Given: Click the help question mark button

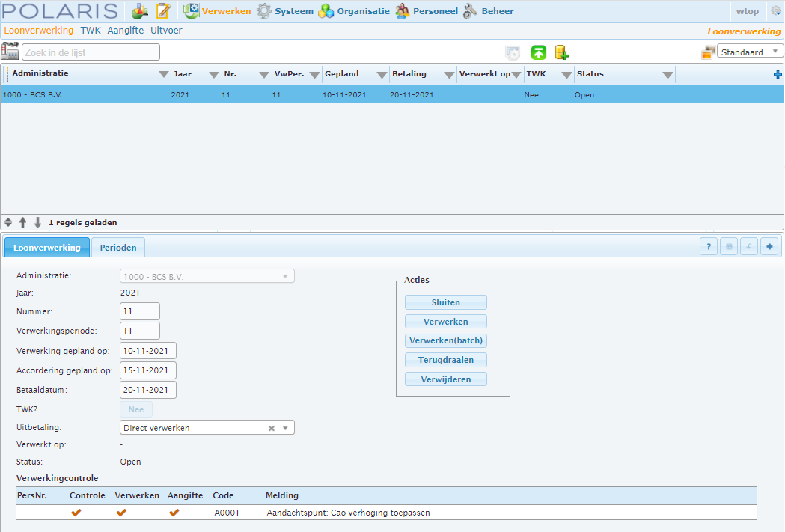Looking at the screenshot, I should 709,247.
